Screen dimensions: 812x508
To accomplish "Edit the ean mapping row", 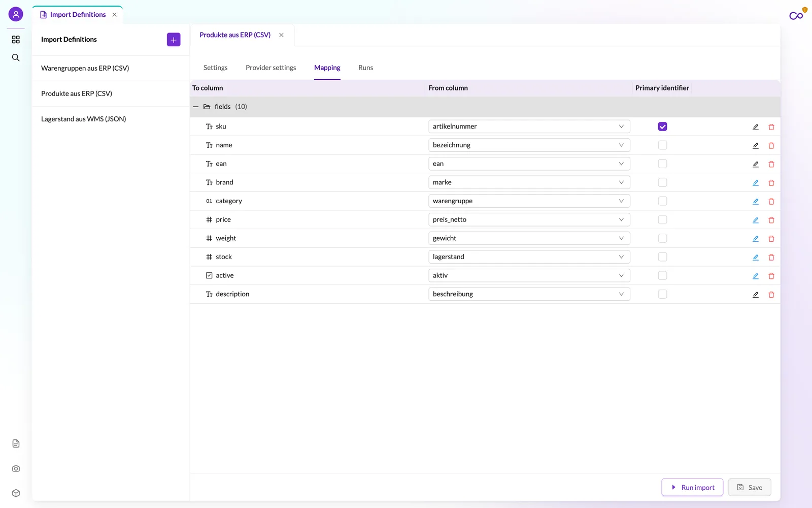I will click(x=756, y=164).
